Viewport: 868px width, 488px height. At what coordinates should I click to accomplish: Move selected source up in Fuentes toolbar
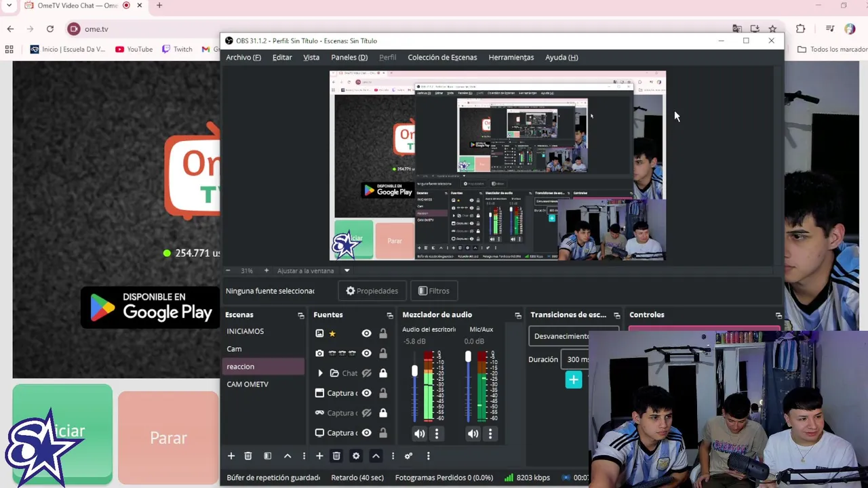coord(376,456)
